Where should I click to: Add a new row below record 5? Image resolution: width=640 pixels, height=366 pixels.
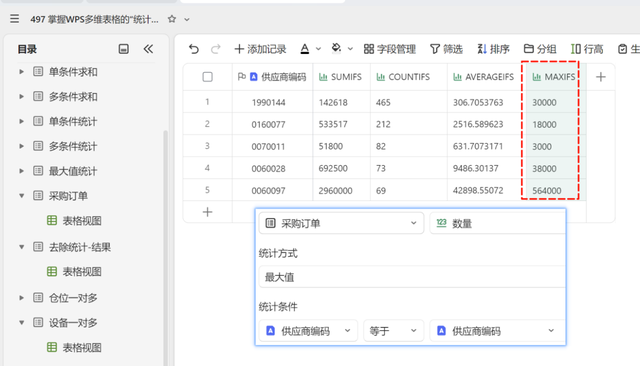click(x=207, y=212)
